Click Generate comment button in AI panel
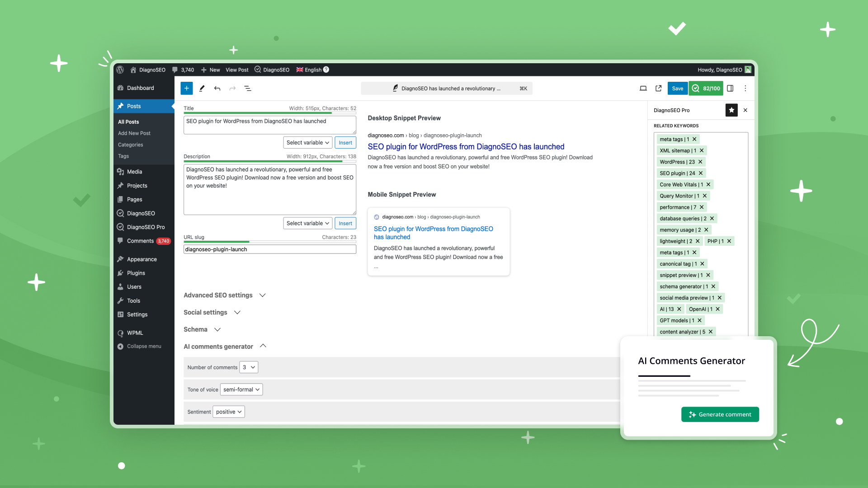 [720, 413]
